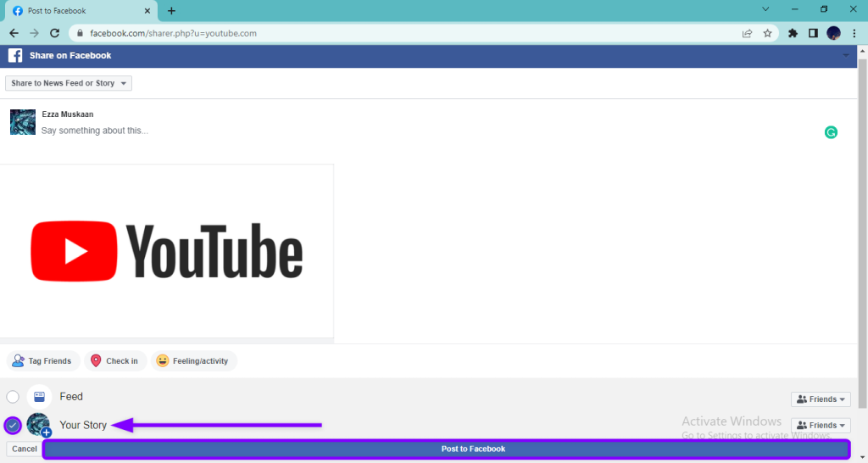Open the Chrome profile avatar
The height and width of the screenshot is (463, 868).
(x=833, y=34)
